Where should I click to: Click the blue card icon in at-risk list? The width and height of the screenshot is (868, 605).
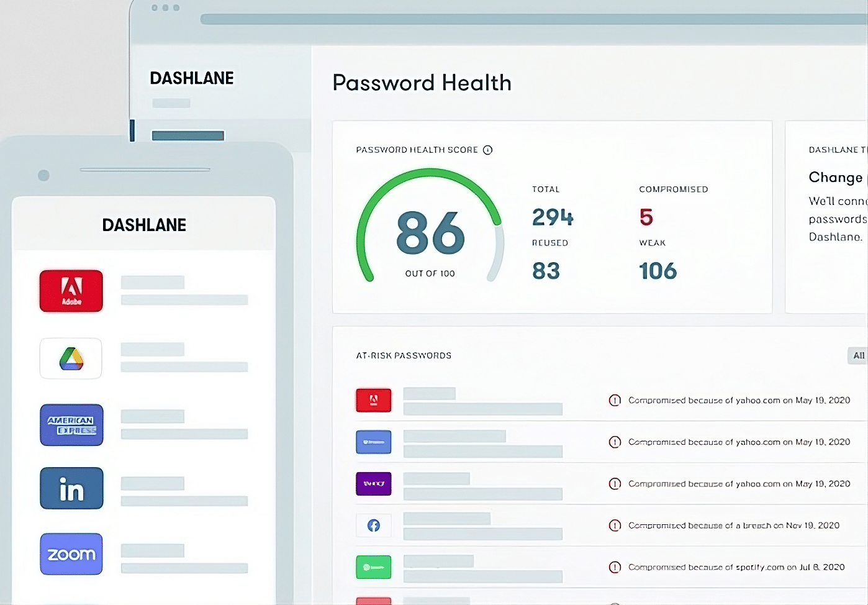click(x=374, y=442)
